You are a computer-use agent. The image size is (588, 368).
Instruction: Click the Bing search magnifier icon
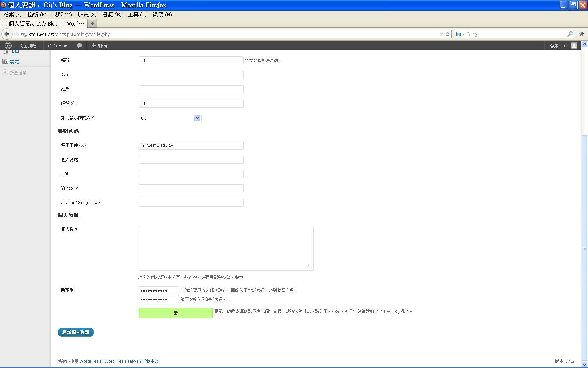[570, 34]
